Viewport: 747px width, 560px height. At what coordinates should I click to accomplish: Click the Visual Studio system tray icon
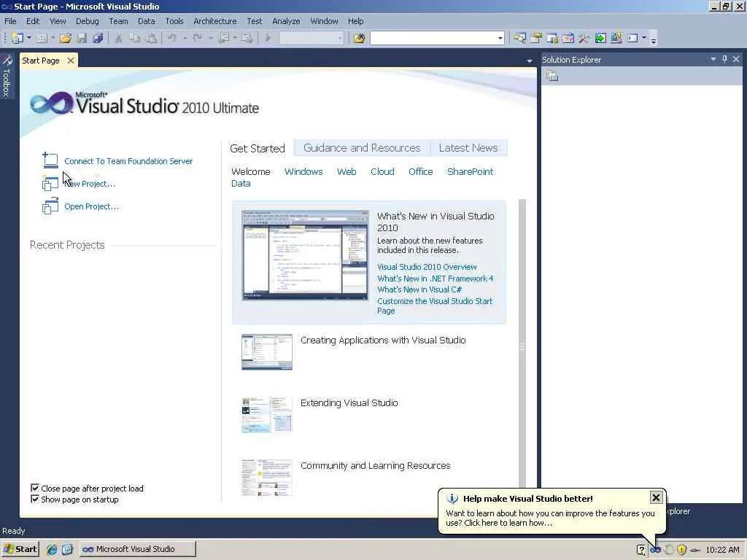click(656, 549)
